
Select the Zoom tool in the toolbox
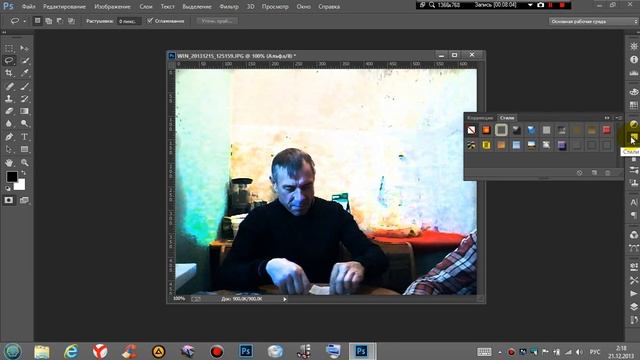24,162
